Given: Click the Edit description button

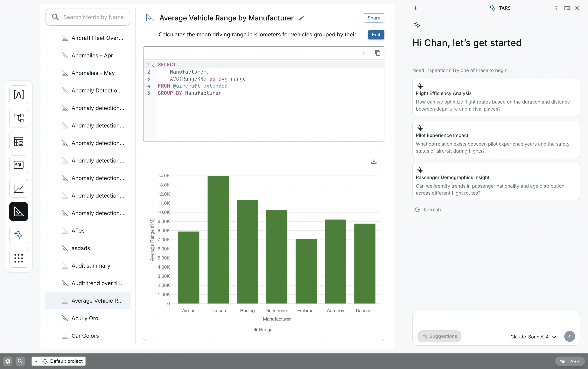Looking at the screenshot, I should (x=376, y=35).
